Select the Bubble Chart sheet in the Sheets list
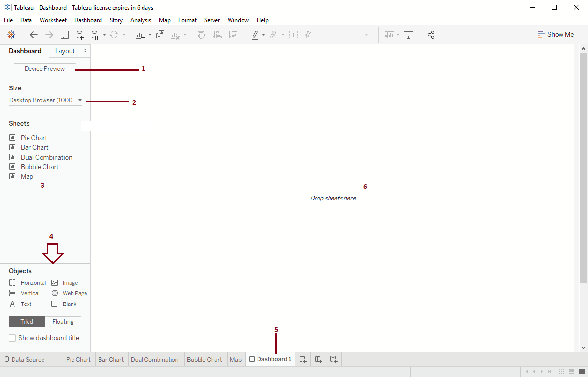This screenshot has width=588, height=377. (x=40, y=167)
